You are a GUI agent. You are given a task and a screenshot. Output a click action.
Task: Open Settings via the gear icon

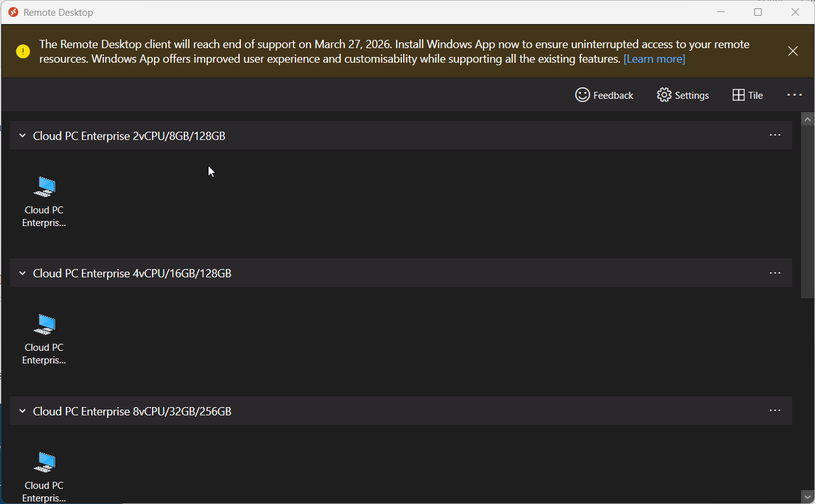coord(664,95)
